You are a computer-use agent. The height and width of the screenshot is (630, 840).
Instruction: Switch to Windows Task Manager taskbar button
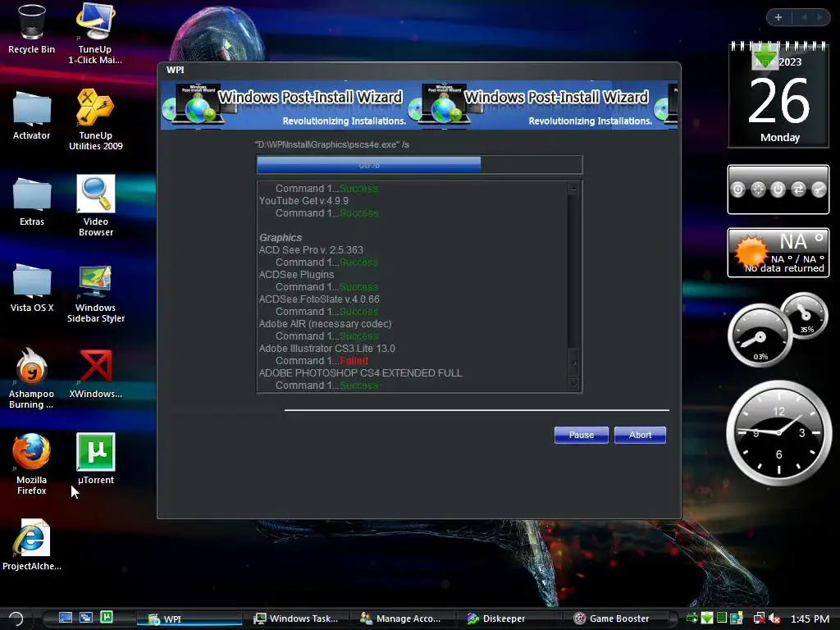[295, 619]
